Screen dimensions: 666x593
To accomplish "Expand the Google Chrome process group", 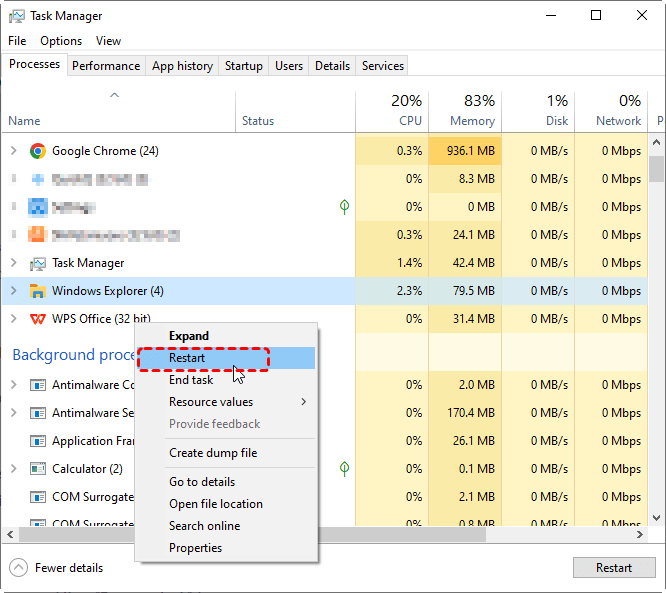I will 14,151.
